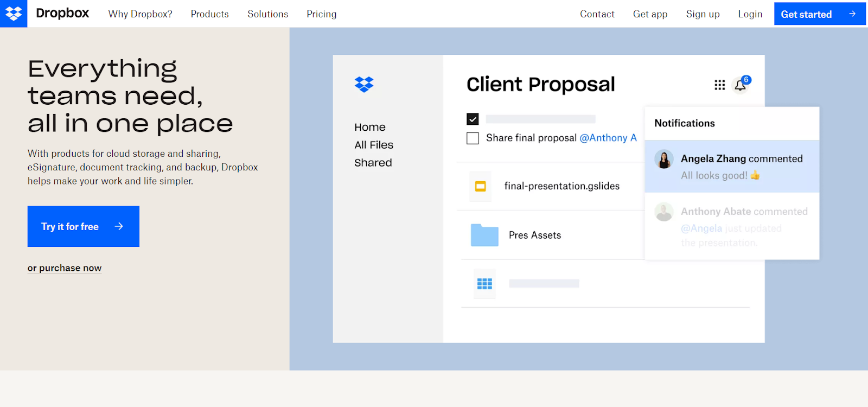Open the Solutions menu

267,14
